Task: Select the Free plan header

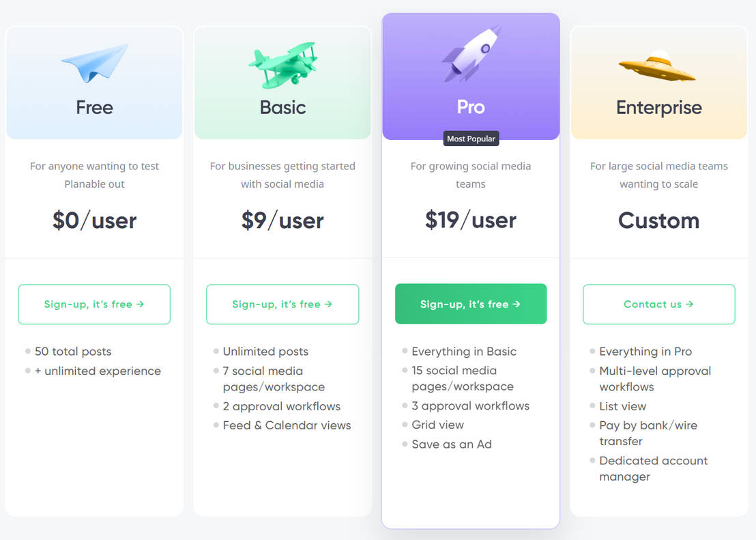Action: 94,107
